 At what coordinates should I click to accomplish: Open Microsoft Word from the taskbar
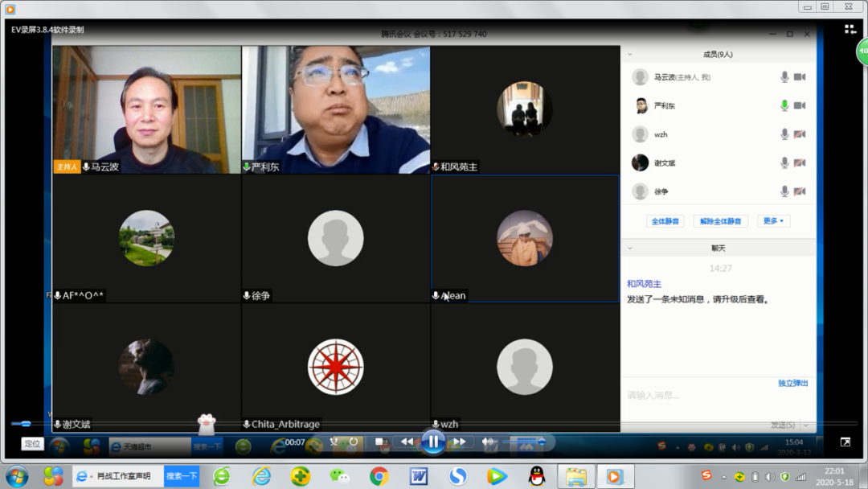[x=418, y=476]
